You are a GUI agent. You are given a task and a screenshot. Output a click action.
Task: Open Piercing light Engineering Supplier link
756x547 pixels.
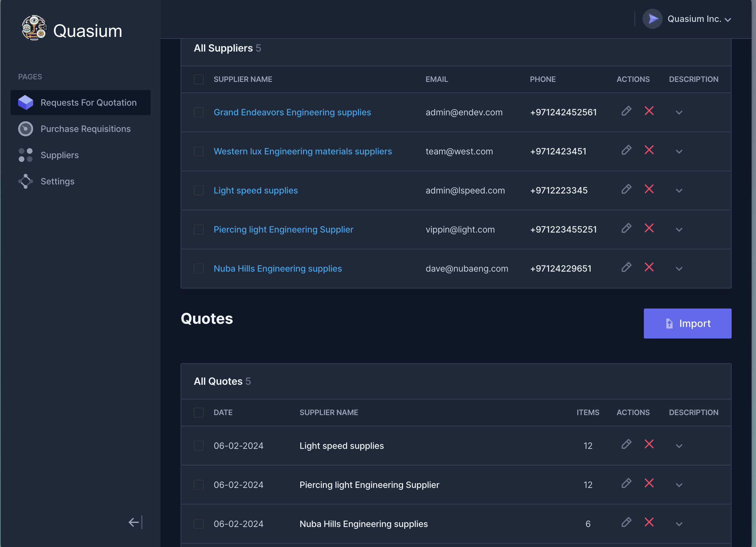tap(283, 229)
